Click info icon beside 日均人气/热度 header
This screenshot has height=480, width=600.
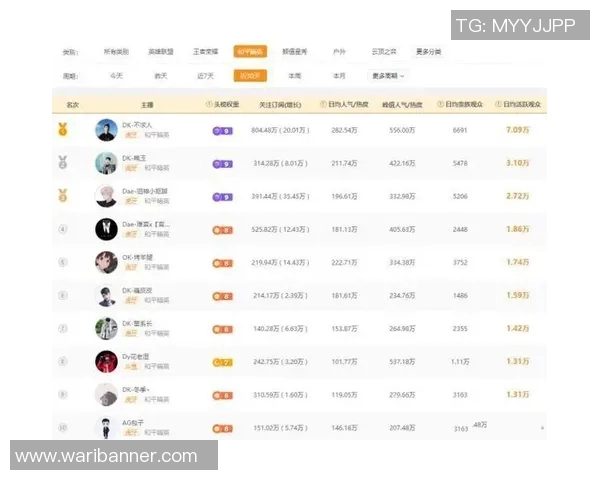(x=323, y=104)
